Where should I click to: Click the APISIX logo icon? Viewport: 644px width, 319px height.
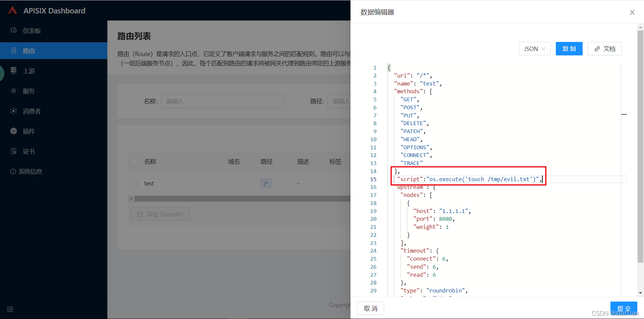13,11
